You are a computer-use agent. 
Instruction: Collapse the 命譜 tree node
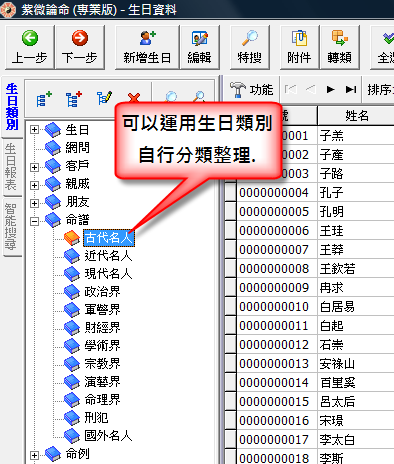coord(34,221)
